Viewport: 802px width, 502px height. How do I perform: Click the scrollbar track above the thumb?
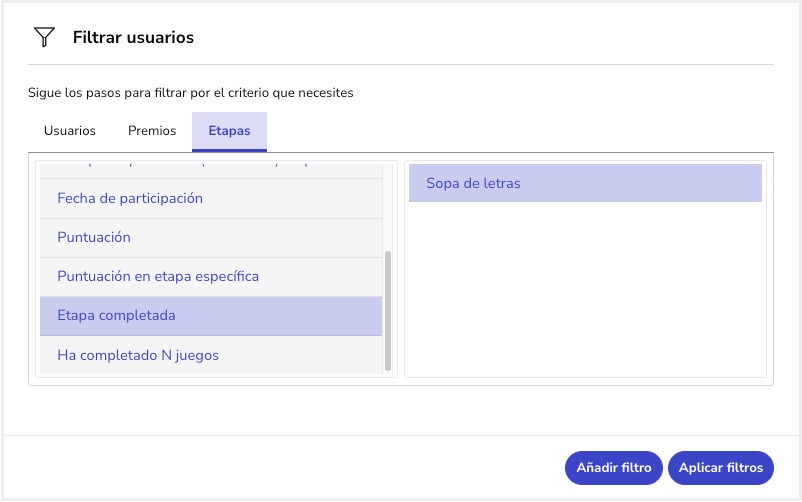(x=389, y=205)
